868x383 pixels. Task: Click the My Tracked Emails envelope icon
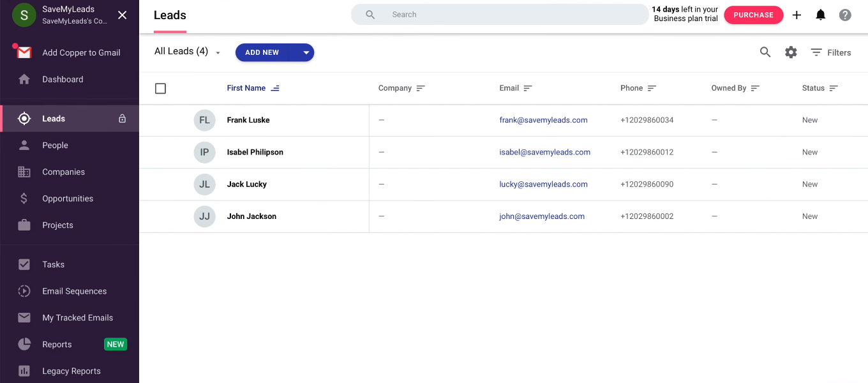[24, 317]
